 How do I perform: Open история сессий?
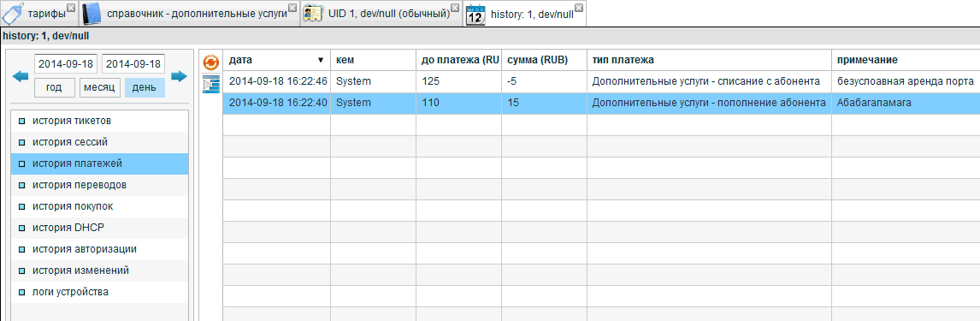100,142
